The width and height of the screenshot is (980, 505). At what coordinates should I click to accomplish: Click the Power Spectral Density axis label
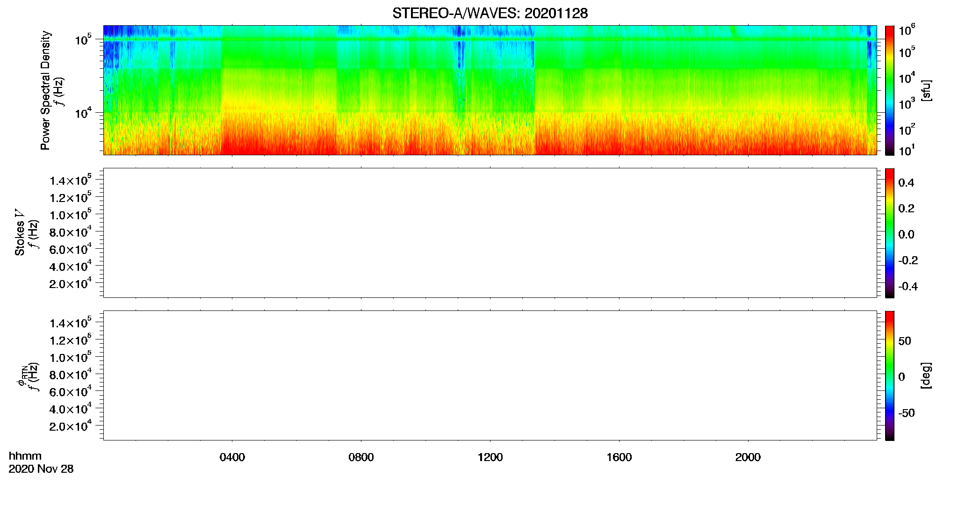45,90
